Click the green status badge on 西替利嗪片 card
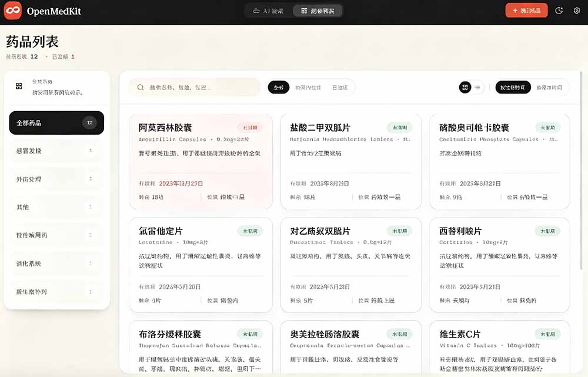The height and width of the screenshot is (377, 588). 547,231
